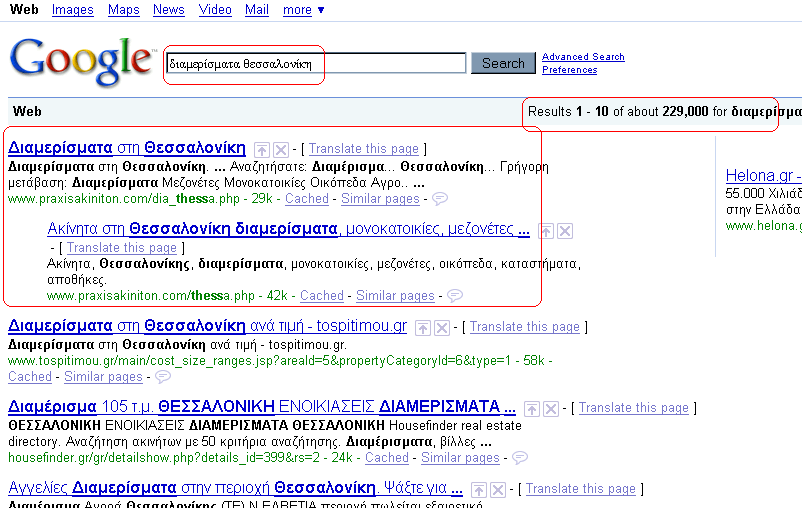The width and height of the screenshot is (802, 508).
Task: Click 'Translate this page' for the tospitimou.gr result
Action: [524, 327]
